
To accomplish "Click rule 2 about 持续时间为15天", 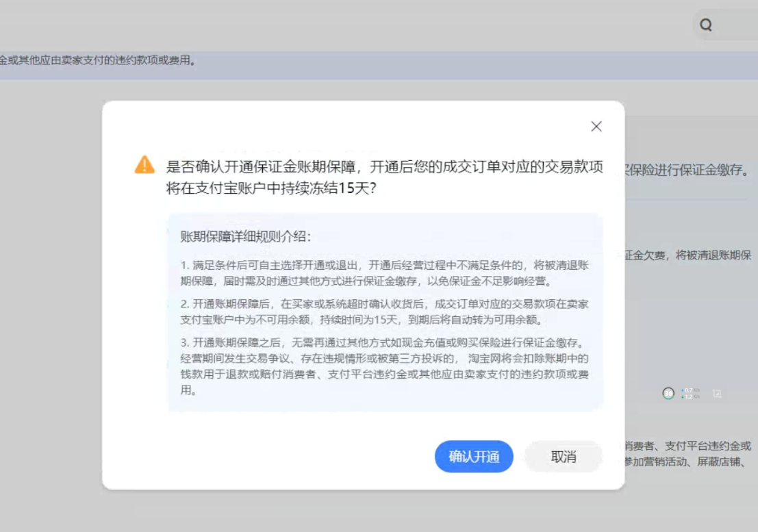I will (x=384, y=312).
